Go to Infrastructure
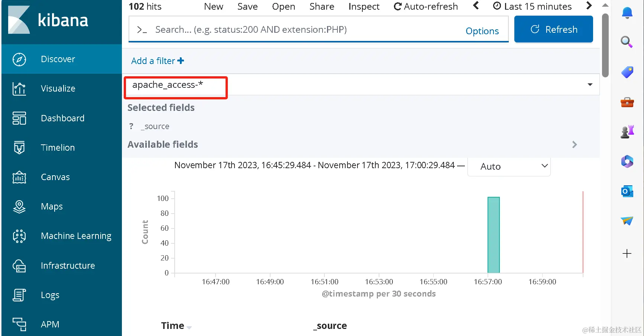The image size is (644, 336). click(x=68, y=266)
